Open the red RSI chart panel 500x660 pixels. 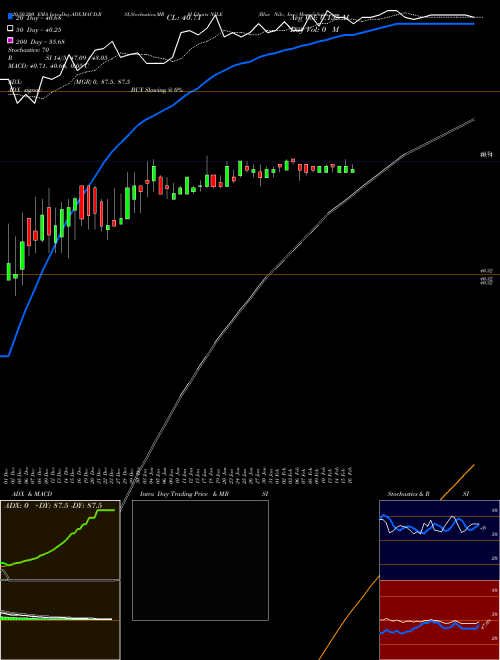click(439, 620)
